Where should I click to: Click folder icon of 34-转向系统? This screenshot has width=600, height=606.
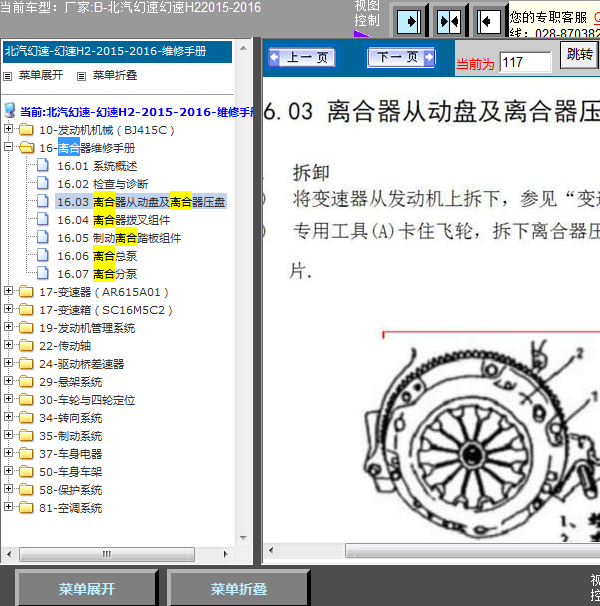[x=26, y=417]
